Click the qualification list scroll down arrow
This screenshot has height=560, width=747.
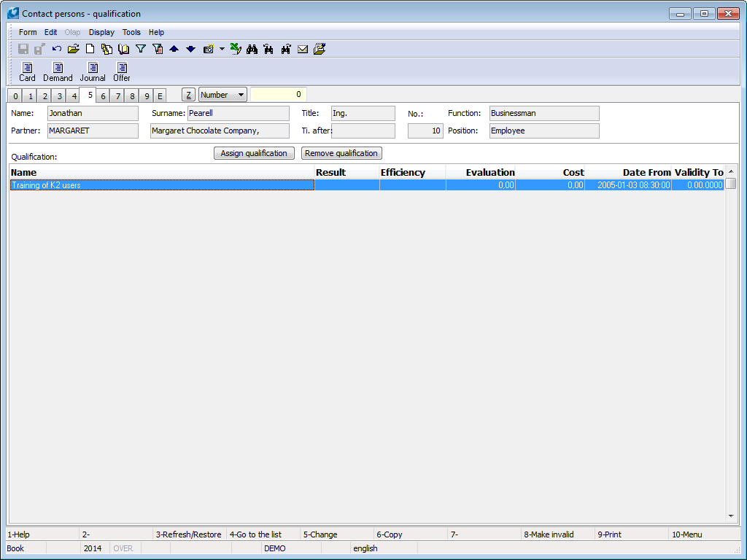pyautogui.click(x=731, y=516)
